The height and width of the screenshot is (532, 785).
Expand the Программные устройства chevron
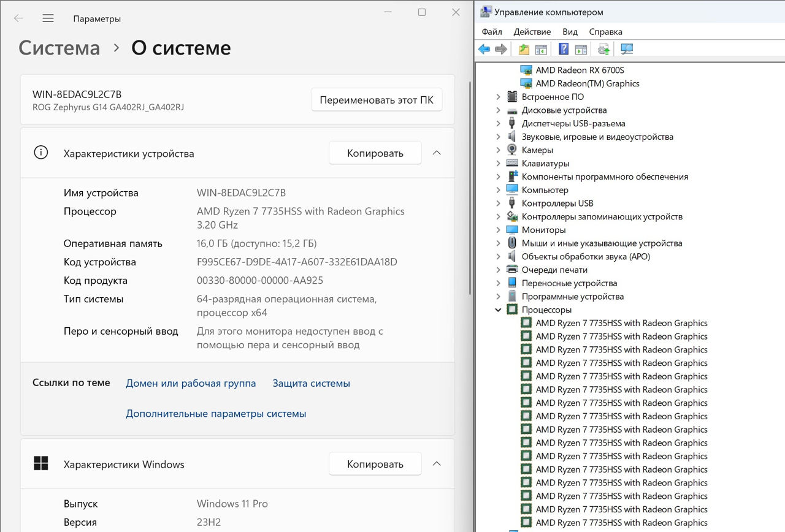pos(498,297)
